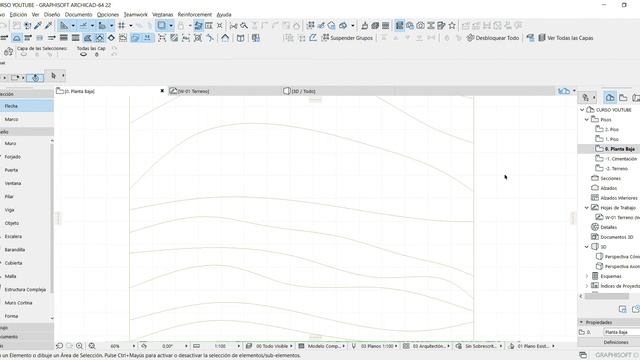Click the syringe inject parameters icon
This screenshot has height=360, width=640.
click(48, 26)
